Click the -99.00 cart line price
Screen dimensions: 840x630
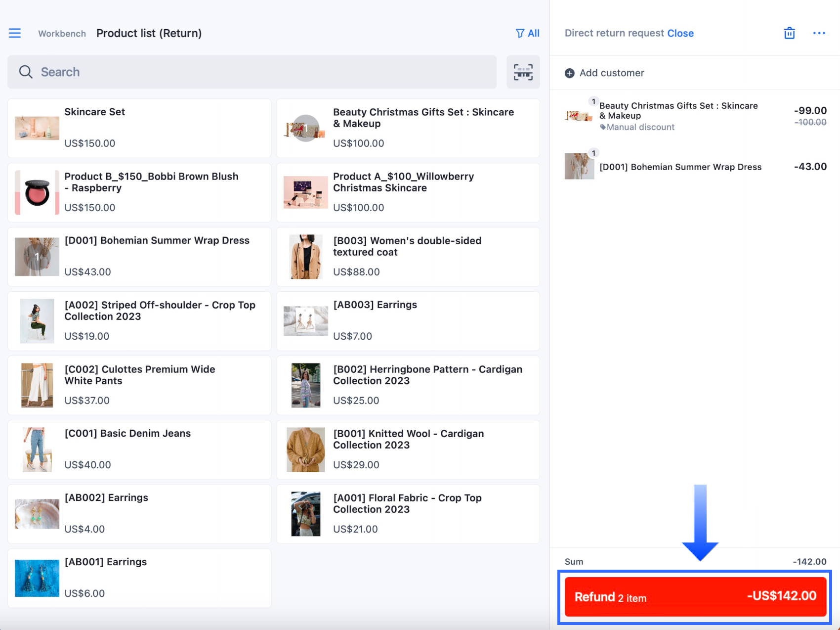(810, 111)
